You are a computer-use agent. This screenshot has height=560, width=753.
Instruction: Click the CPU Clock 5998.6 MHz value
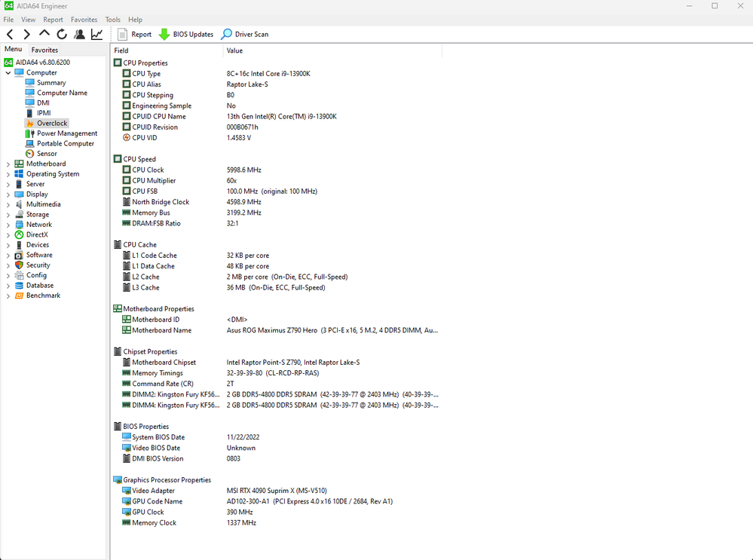click(244, 170)
